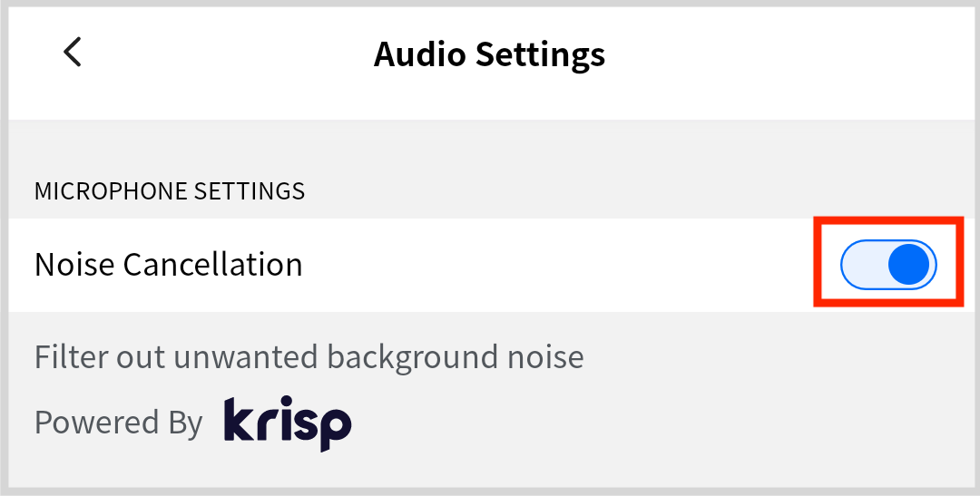The image size is (980, 496).
Task: Click the word "Audio" in the header
Action: click(x=418, y=54)
